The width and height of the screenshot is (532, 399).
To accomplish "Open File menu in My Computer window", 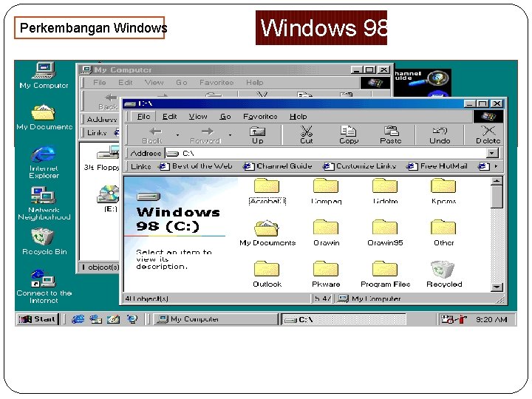I will (x=100, y=83).
